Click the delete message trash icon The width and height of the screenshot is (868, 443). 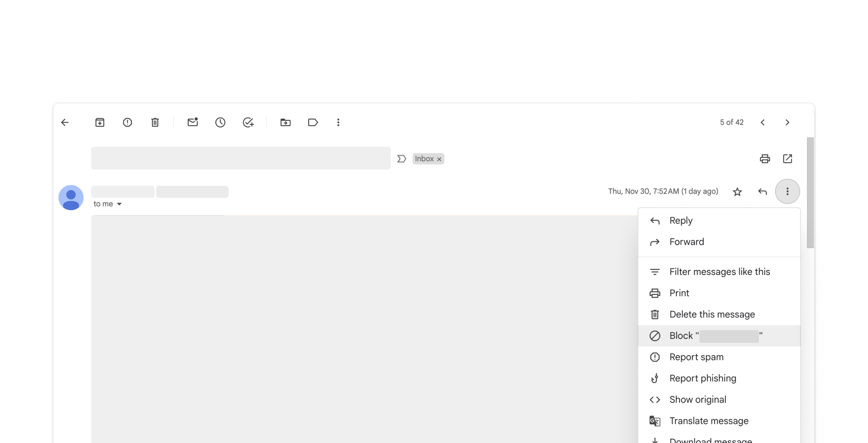(x=655, y=314)
